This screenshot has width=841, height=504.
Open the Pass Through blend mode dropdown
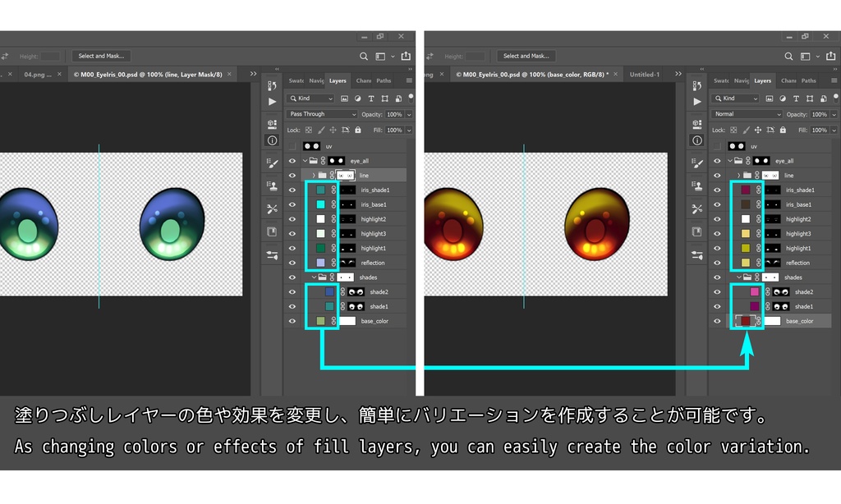322,114
